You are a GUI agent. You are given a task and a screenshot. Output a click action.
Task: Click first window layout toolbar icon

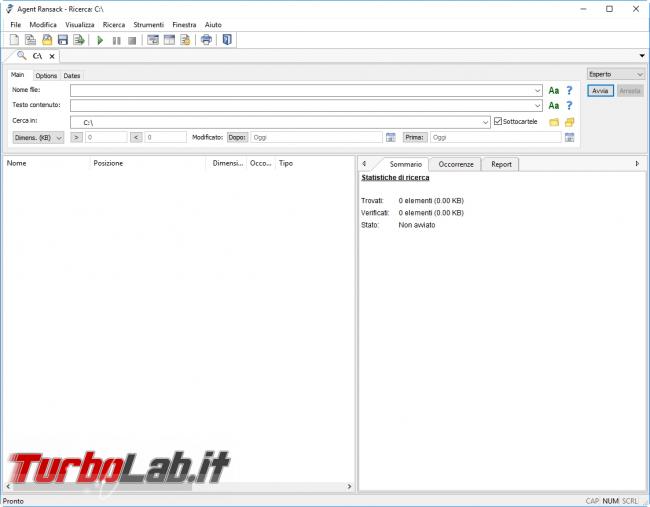coord(153,40)
